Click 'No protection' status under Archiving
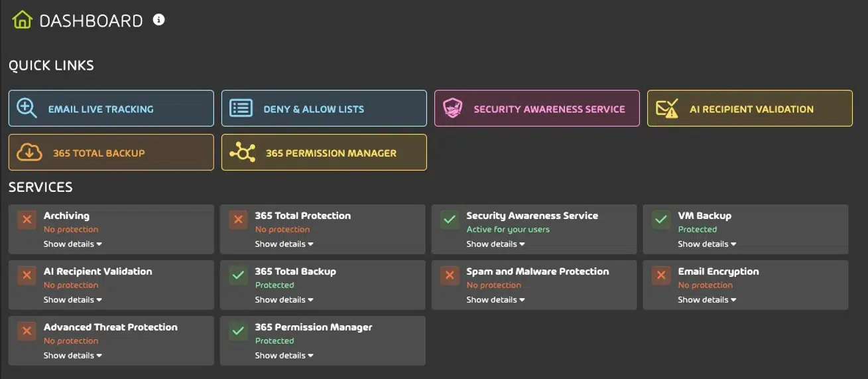The height and width of the screenshot is (379, 868). coord(71,230)
